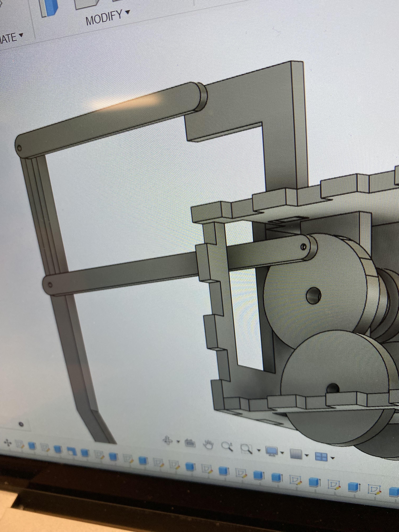Activate the Look At tool

190,443
